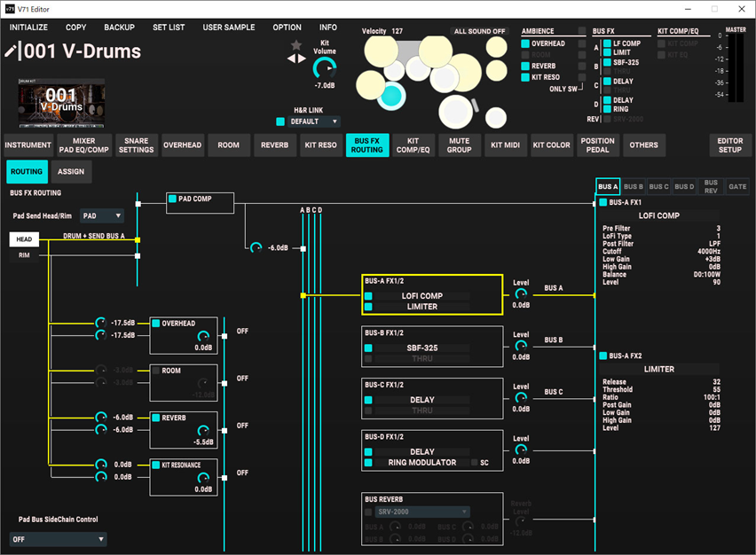The width and height of the screenshot is (756, 555).
Task: Open the USER SAMPLE menu
Action: pyautogui.click(x=228, y=27)
